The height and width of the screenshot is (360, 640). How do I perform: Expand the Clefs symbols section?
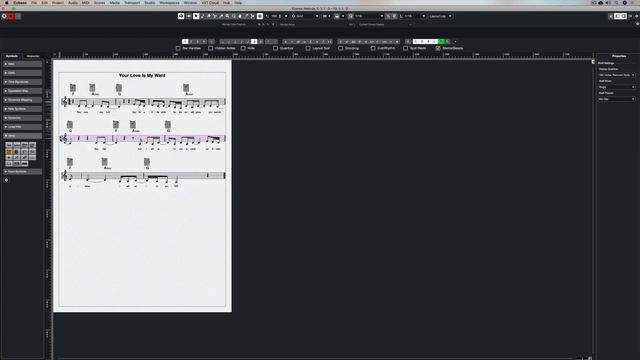coord(22,73)
